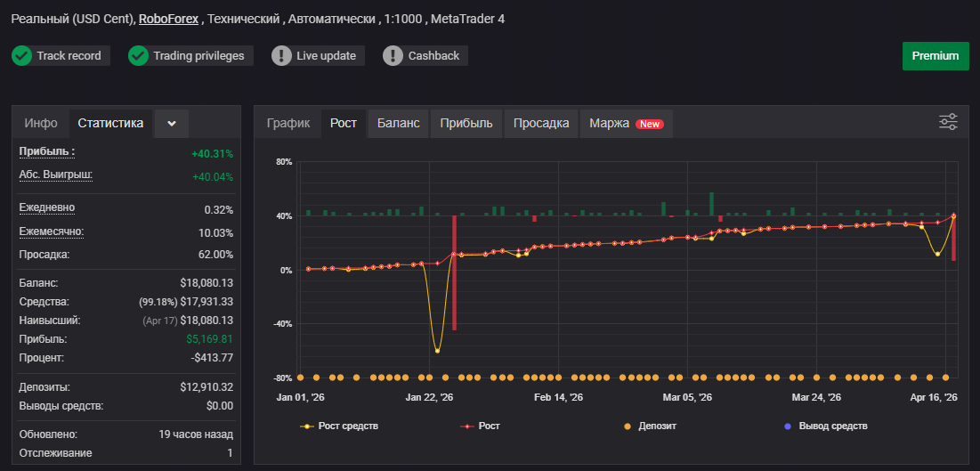The height and width of the screenshot is (471, 980).
Task: Toggle the red Рост series in legend
Action: 480,426
